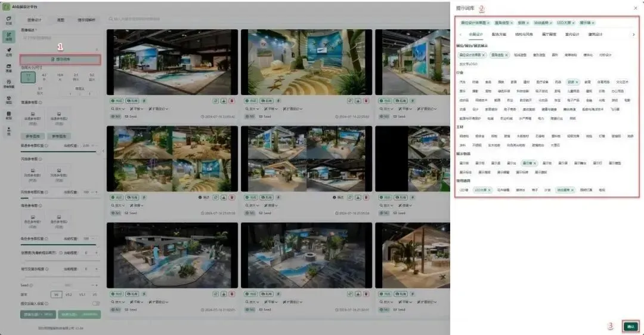
Task: Open the first generated beach booth image thumbnail
Action: tap(172, 62)
